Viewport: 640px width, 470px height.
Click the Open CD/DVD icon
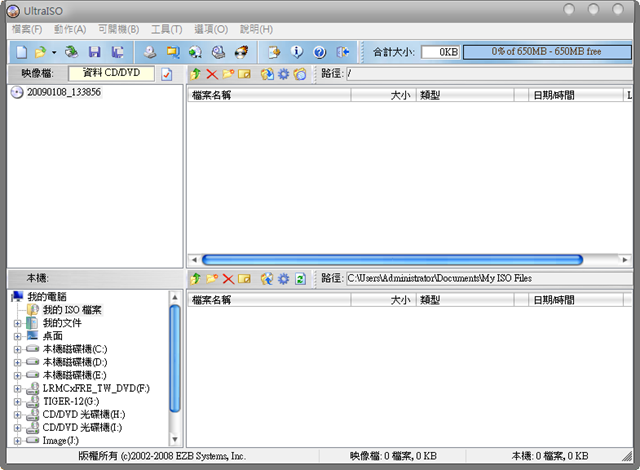(x=72, y=52)
